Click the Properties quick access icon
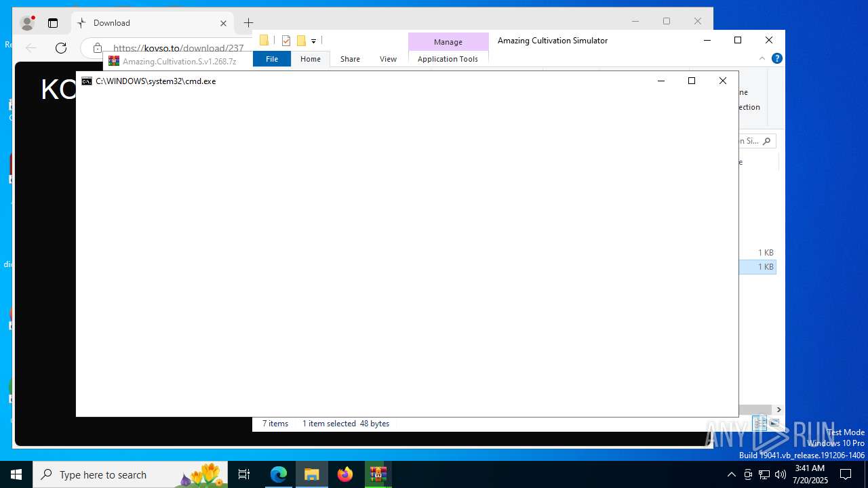The height and width of the screenshot is (488, 868). click(286, 41)
